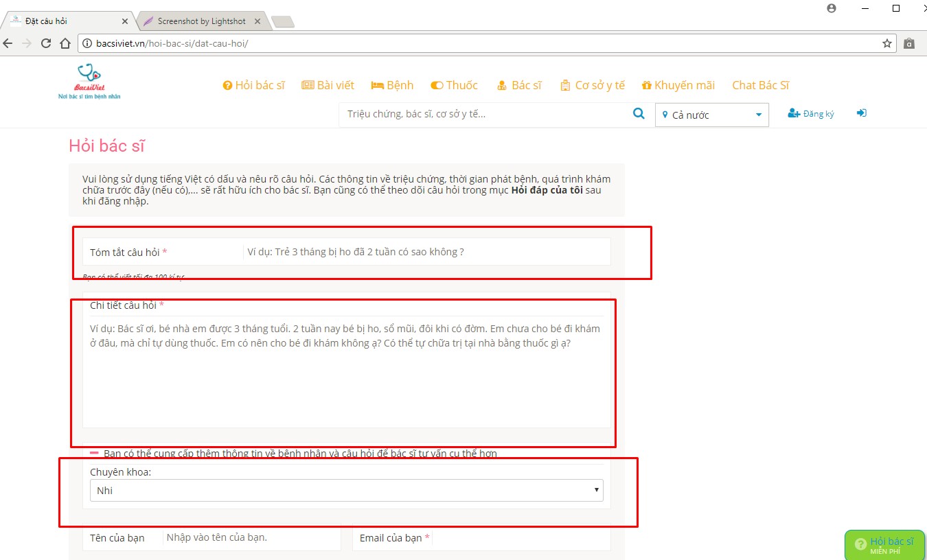Open the Bệnh menu item
The height and width of the screenshot is (560, 927).
[x=392, y=85]
